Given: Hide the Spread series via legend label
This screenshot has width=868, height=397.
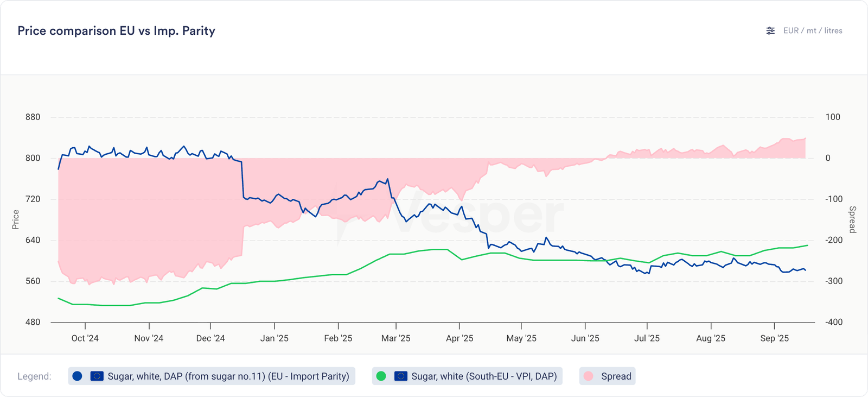Looking at the screenshot, I should 616,376.
